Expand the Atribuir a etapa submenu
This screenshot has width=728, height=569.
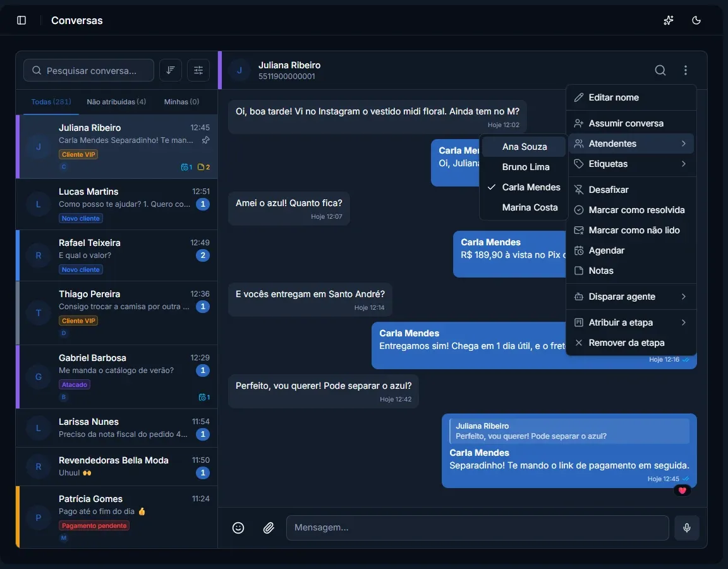coord(631,322)
